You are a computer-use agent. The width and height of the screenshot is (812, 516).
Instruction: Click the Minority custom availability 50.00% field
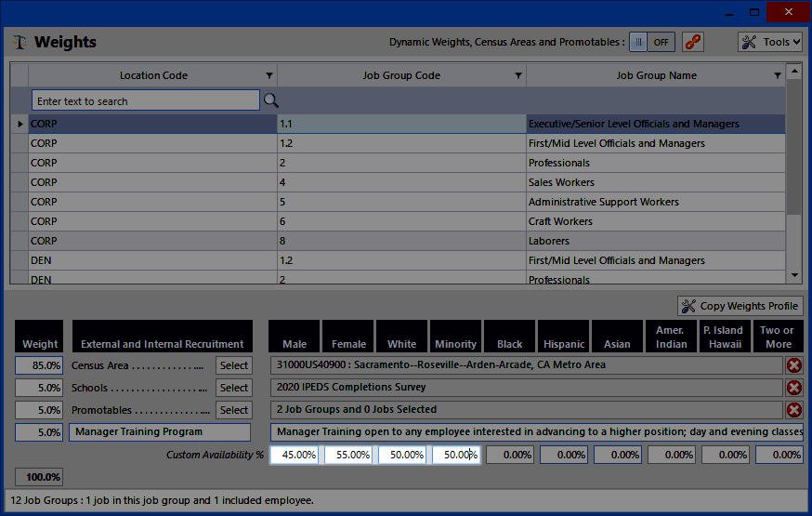tap(456, 455)
